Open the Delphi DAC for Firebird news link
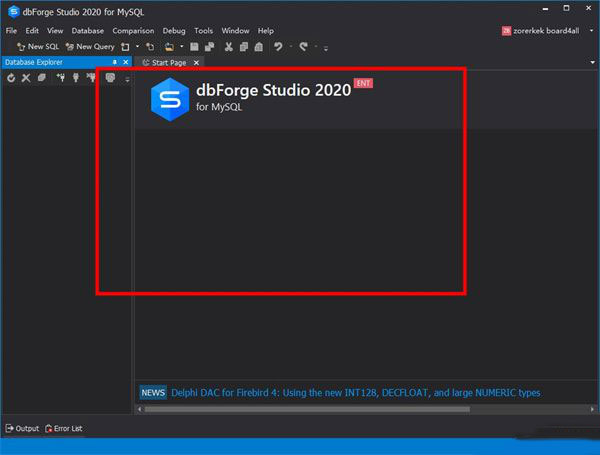Image resolution: width=600 pixels, height=455 pixels. [355, 393]
